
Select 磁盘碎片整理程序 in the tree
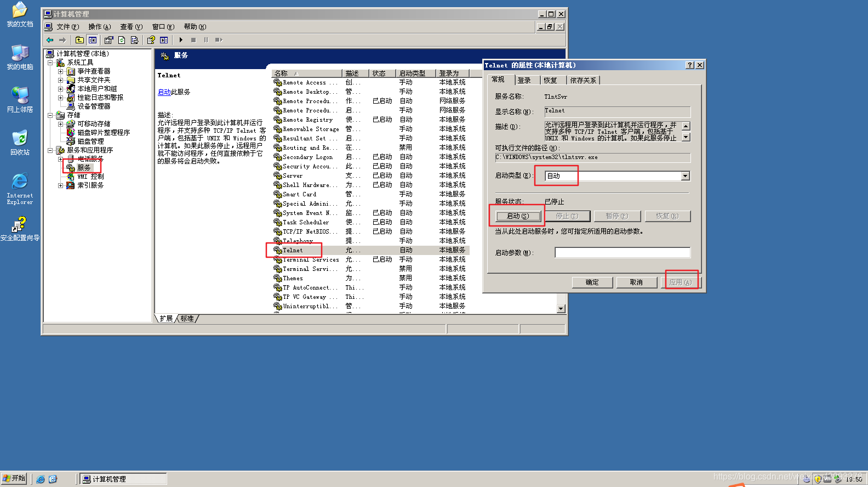tap(104, 133)
